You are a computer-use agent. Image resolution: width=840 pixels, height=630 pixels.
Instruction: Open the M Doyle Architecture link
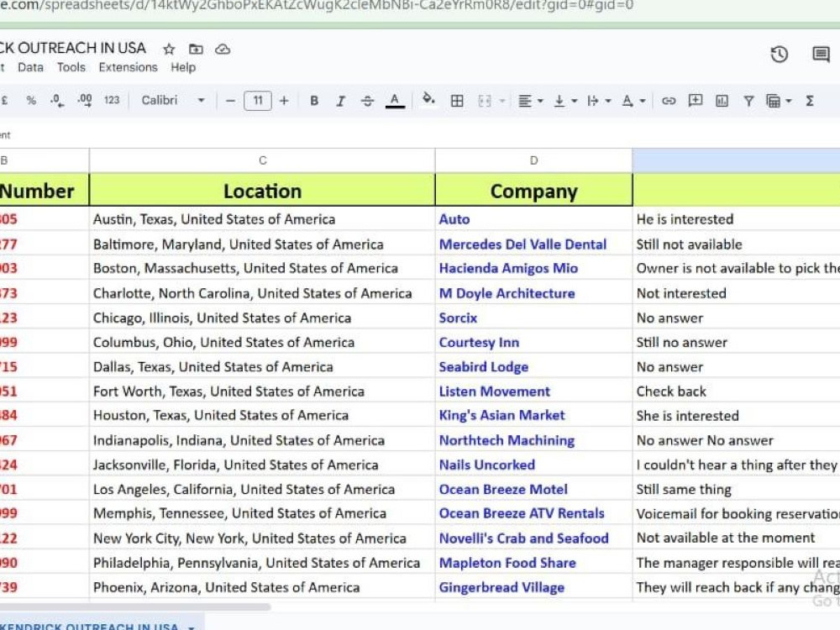coord(507,293)
